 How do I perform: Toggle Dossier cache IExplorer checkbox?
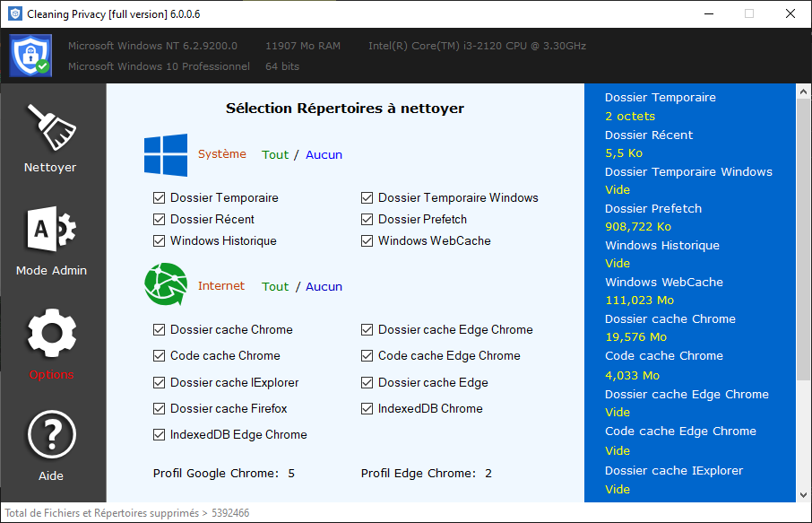[159, 382]
